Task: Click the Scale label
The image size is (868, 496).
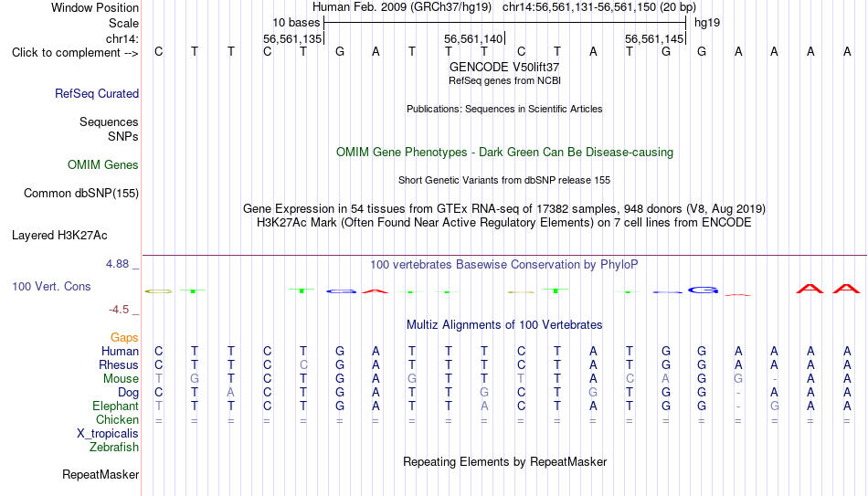Action: point(124,23)
